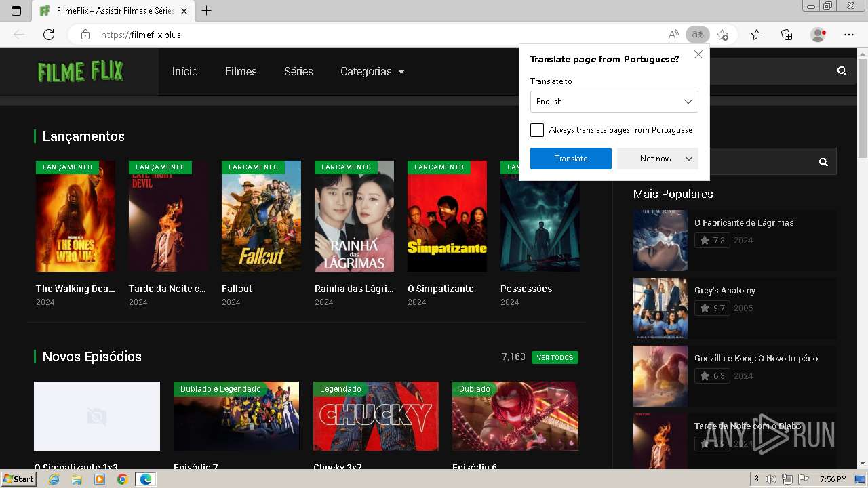Click the VER TODOS button

555,357
